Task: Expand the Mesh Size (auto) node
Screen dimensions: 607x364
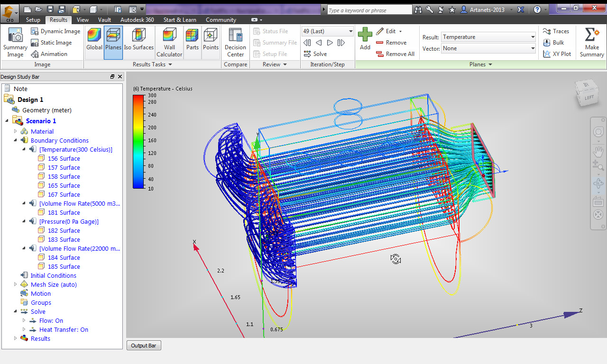Action: 15,284
